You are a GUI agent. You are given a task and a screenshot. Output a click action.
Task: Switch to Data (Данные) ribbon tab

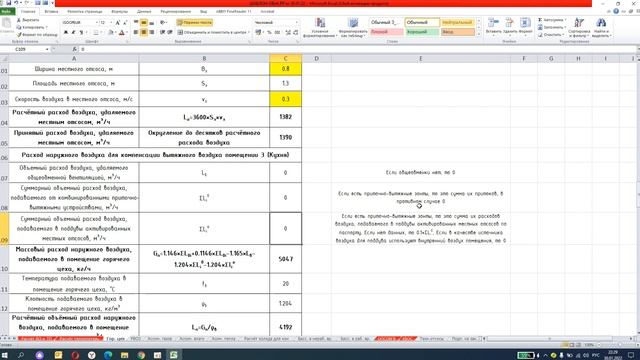click(x=144, y=11)
